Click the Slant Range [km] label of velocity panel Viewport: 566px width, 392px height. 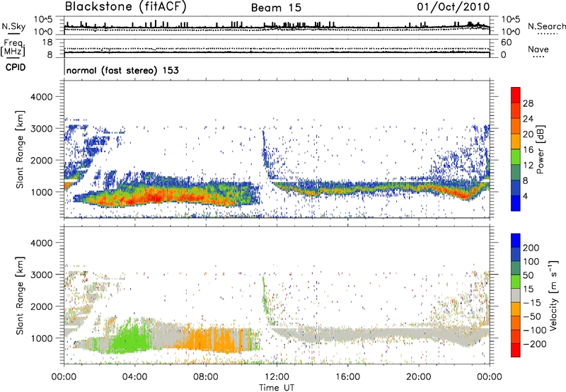(20, 296)
